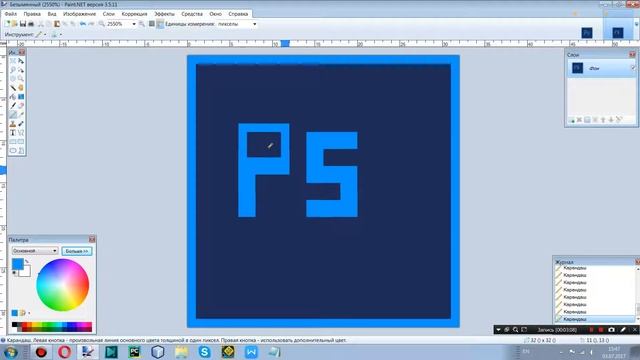Select the Pencil tool in toolbox
This screenshot has width=640, height=360.
tap(13, 115)
